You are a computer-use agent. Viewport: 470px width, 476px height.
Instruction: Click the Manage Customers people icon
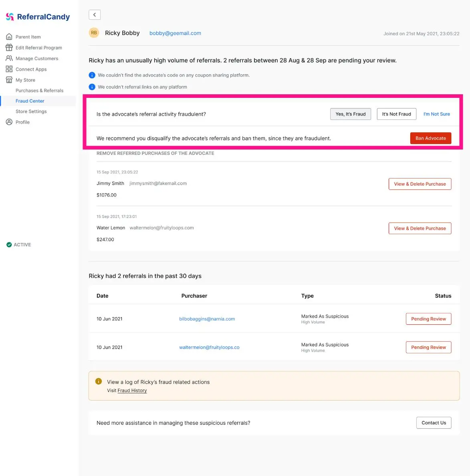point(9,58)
